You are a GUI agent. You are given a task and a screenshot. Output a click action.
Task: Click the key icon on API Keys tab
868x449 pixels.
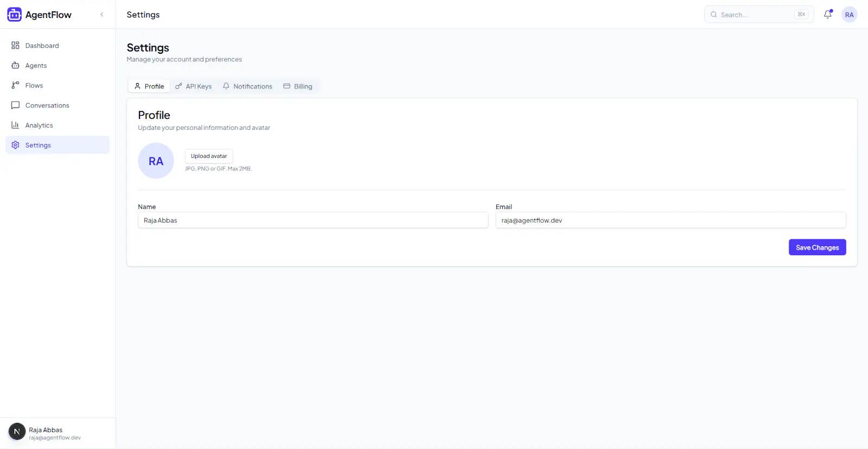178,86
